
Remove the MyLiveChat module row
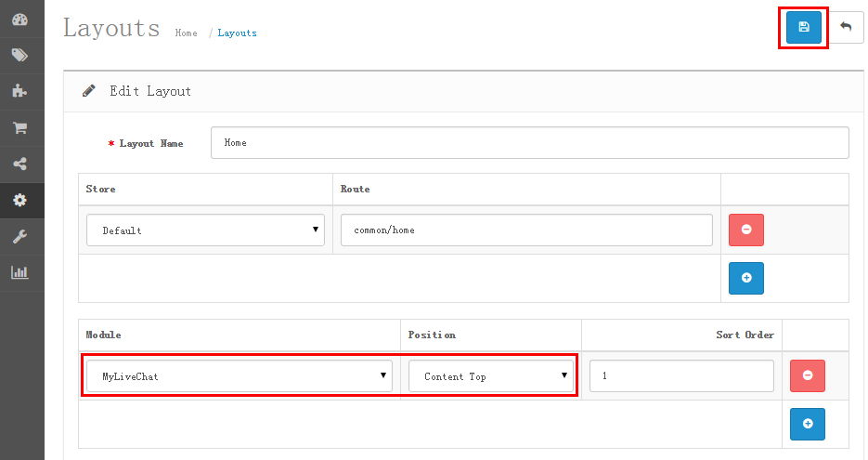click(807, 375)
